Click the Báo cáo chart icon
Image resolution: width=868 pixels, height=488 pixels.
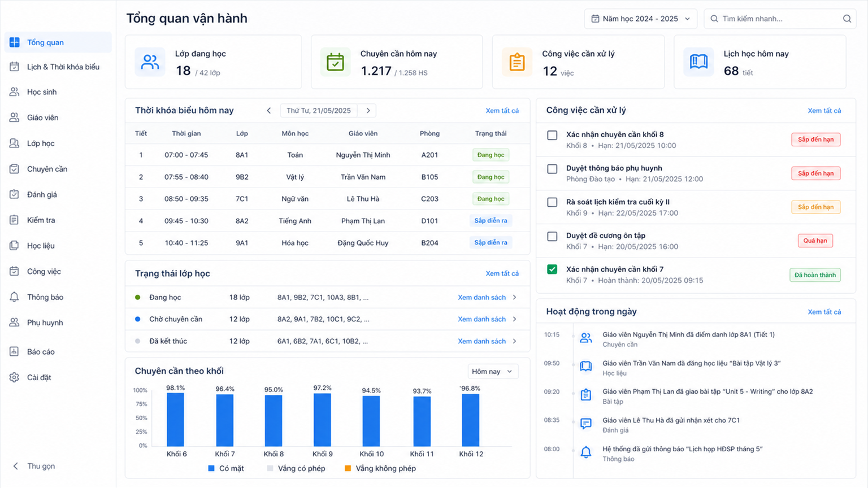[x=15, y=351]
